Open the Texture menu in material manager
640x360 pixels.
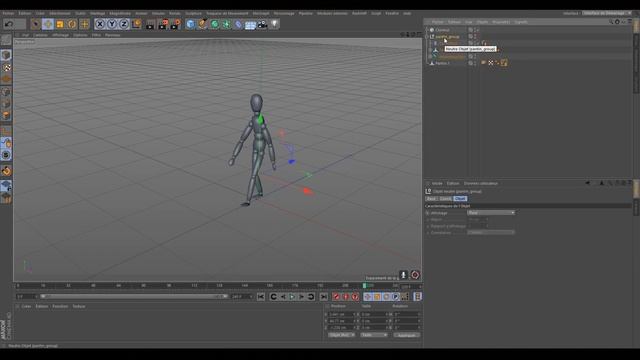click(79, 306)
